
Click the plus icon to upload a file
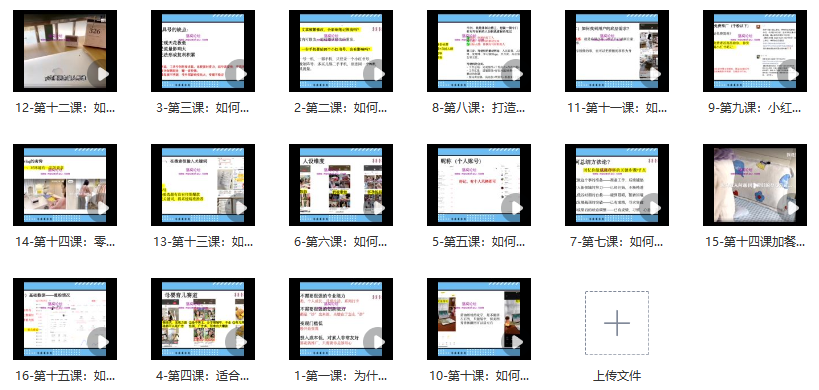click(617, 323)
